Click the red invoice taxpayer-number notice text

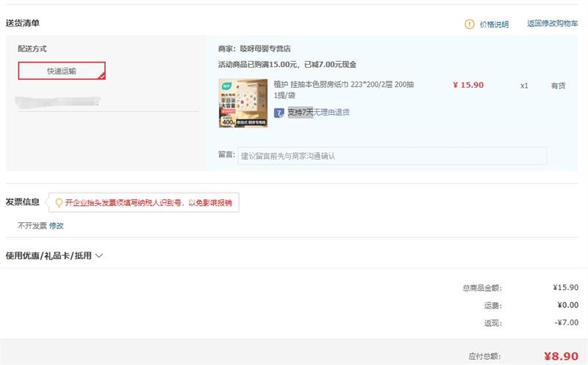(x=148, y=203)
